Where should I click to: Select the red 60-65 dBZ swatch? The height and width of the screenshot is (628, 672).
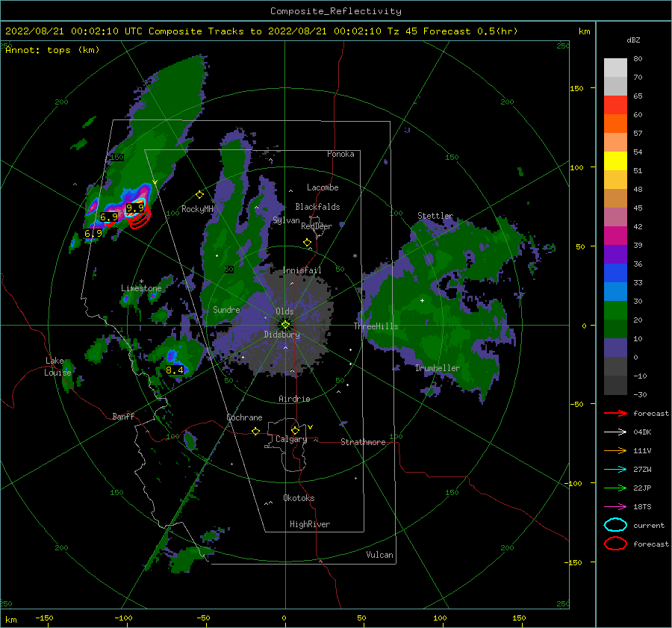point(615,105)
